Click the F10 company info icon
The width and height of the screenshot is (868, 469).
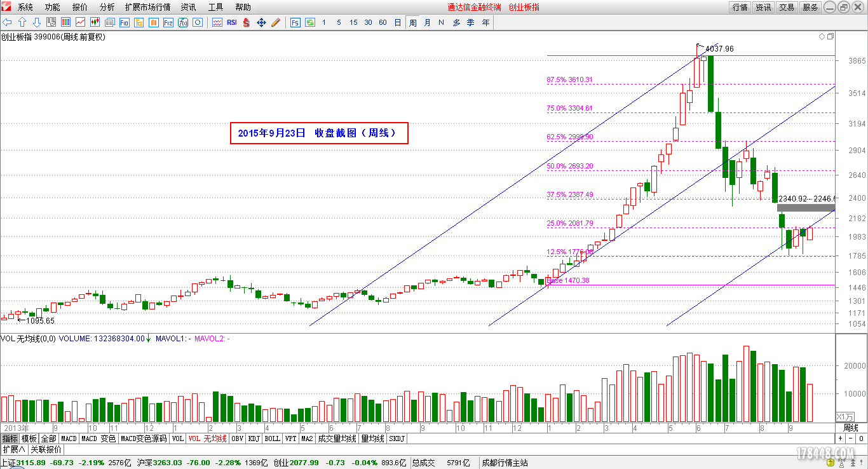tap(125, 22)
